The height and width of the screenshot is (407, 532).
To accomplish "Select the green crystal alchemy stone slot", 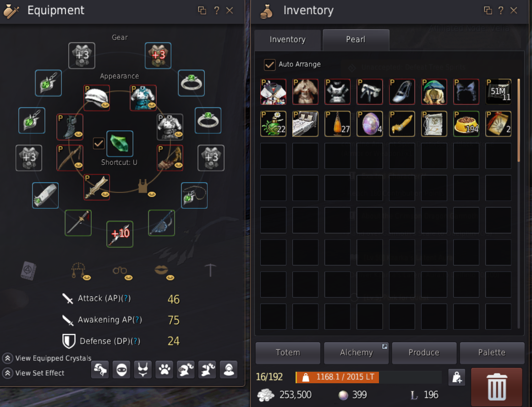I will (120, 144).
